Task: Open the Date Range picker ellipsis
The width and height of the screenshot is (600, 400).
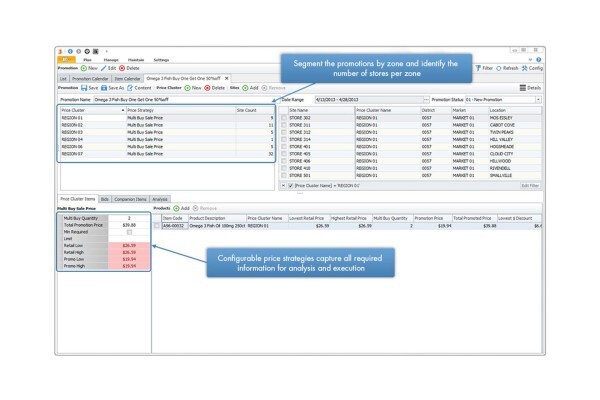Action: tap(426, 100)
